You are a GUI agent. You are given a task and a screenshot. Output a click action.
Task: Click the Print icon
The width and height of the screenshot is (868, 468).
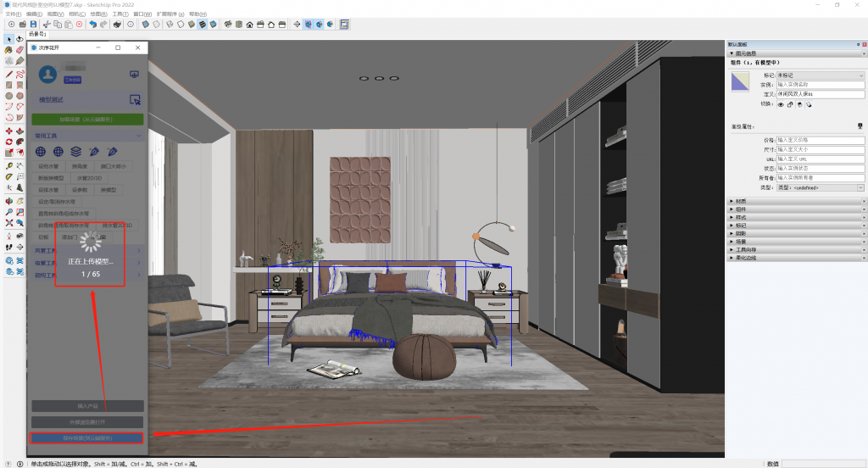coord(117,25)
